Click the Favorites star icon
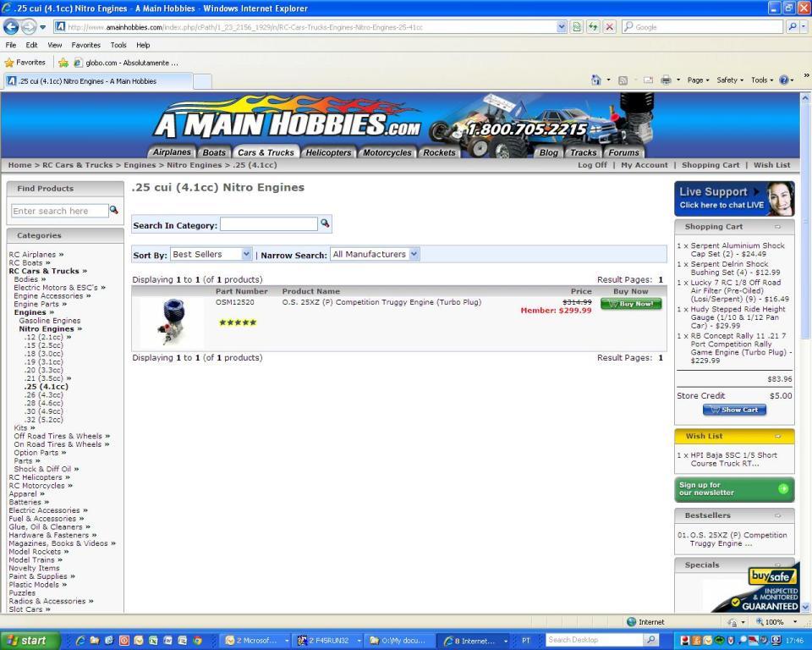Screen dimensions: 812x650 [9, 63]
